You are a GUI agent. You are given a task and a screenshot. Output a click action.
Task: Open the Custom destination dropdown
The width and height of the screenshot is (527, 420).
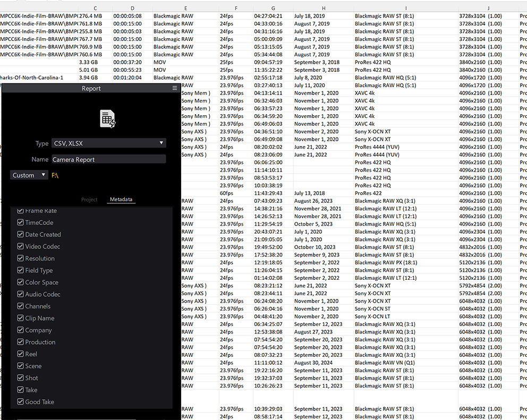(x=29, y=175)
